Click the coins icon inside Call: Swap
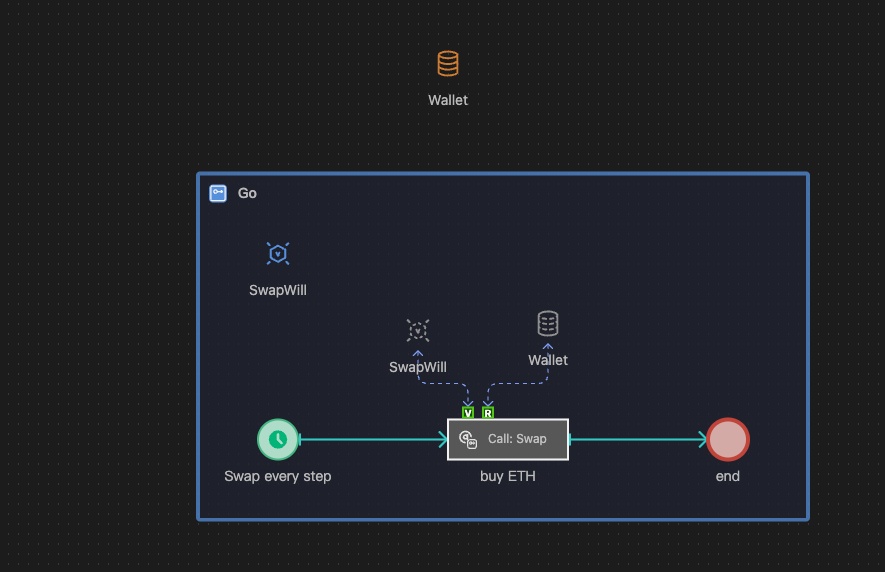 [x=468, y=439]
